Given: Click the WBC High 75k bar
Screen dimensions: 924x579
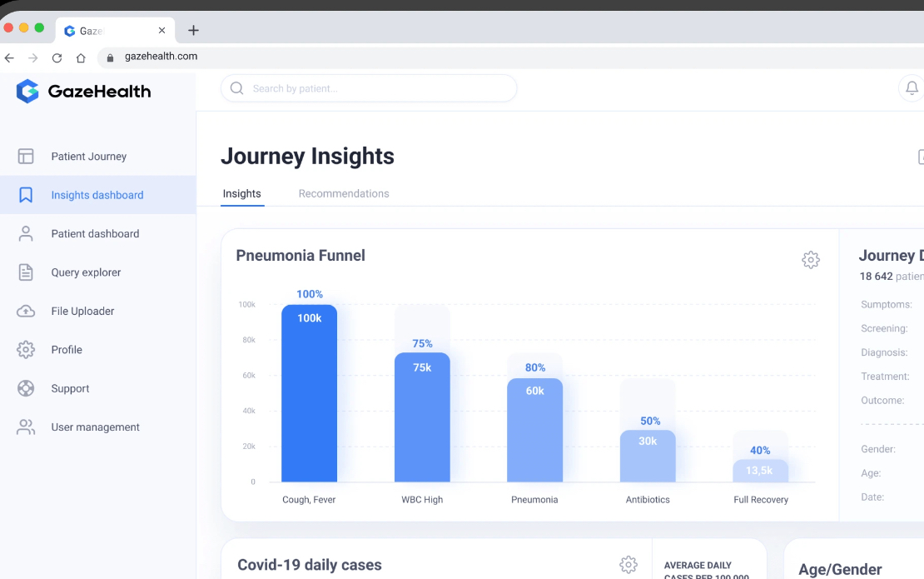Looking at the screenshot, I should tap(422, 417).
